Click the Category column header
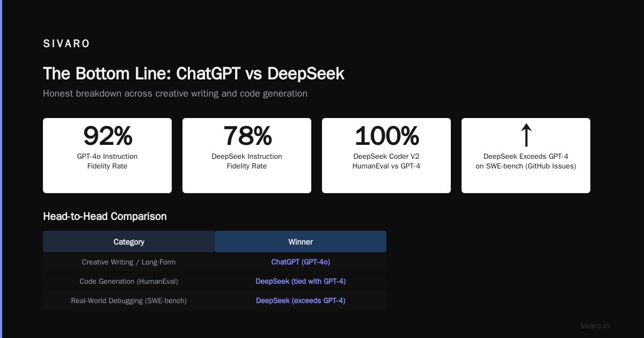Screen dimensions: 644x338 [x=129, y=241]
